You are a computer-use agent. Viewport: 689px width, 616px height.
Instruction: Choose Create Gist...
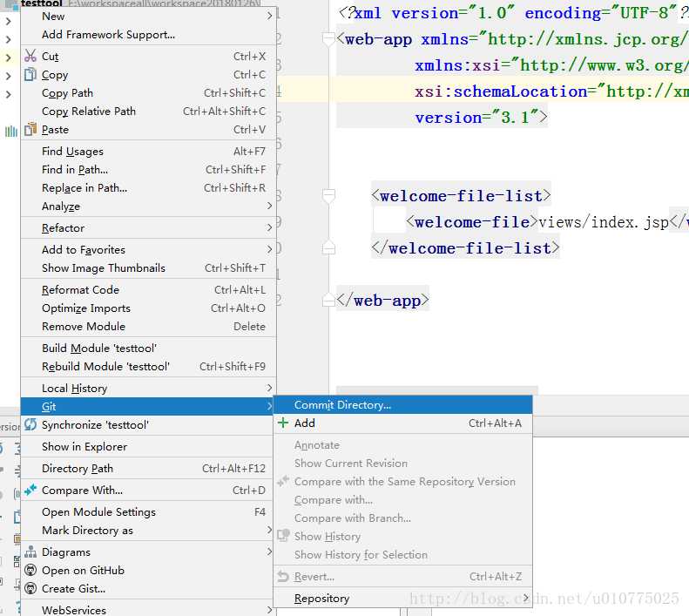coord(148,588)
